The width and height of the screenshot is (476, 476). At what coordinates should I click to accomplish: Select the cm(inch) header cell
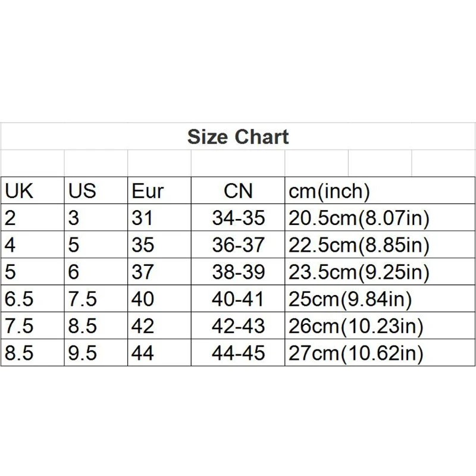[x=380, y=190]
